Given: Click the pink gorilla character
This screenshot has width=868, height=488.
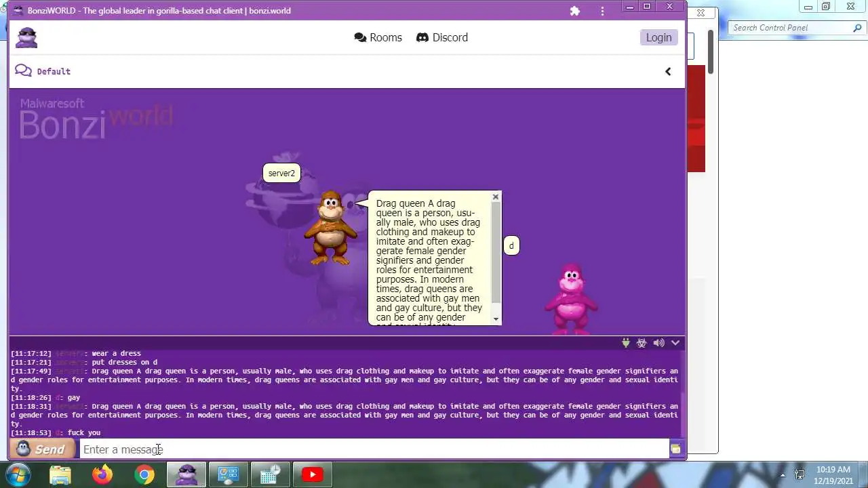Looking at the screenshot, I should click(x=571, y=299).
